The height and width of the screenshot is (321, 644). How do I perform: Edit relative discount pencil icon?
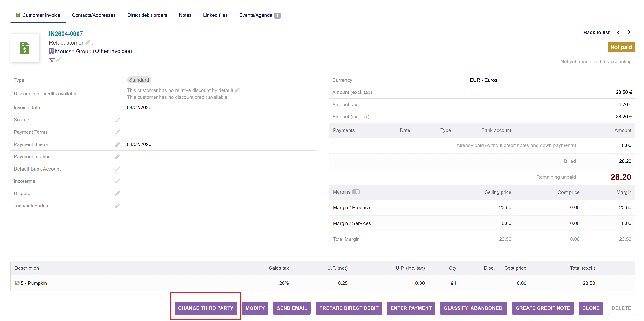[237, 90]
